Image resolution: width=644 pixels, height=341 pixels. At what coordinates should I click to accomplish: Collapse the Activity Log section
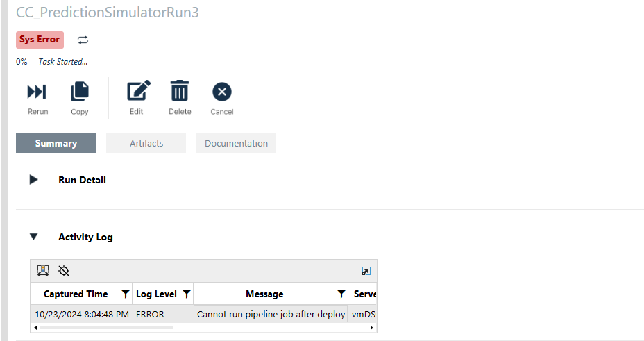click(33, 237)
